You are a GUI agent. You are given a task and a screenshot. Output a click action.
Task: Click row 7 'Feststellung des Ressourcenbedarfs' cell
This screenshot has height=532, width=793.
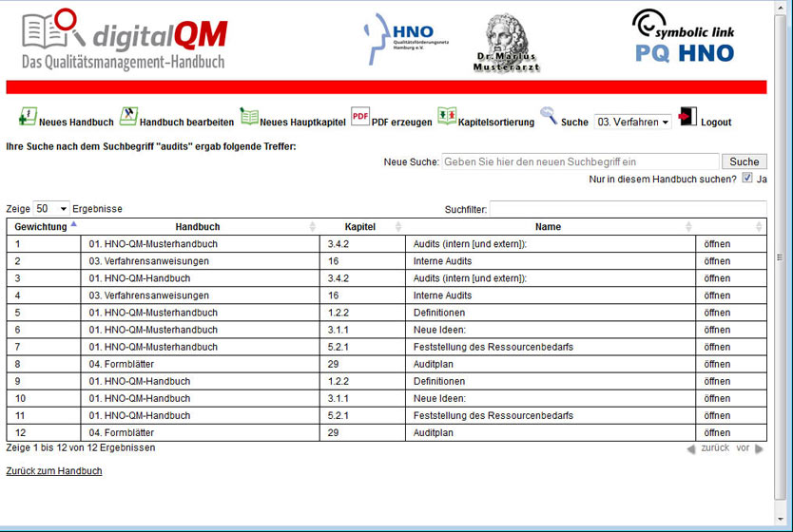pos(551,347)
